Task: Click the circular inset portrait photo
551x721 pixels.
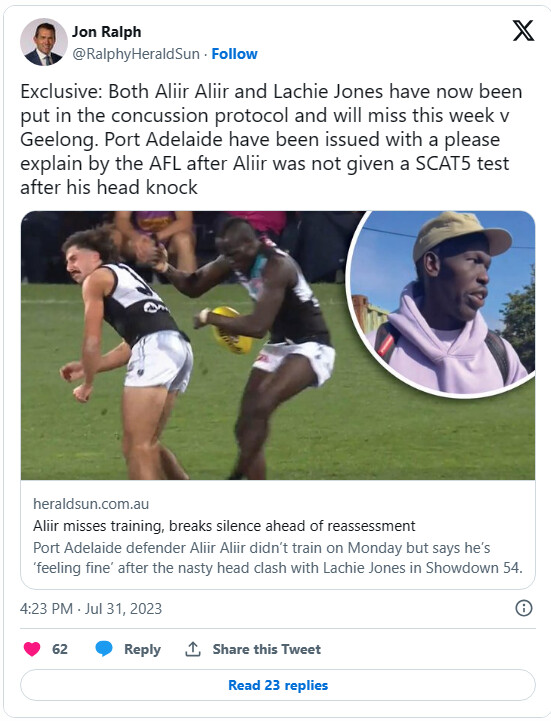Action: 442,302
